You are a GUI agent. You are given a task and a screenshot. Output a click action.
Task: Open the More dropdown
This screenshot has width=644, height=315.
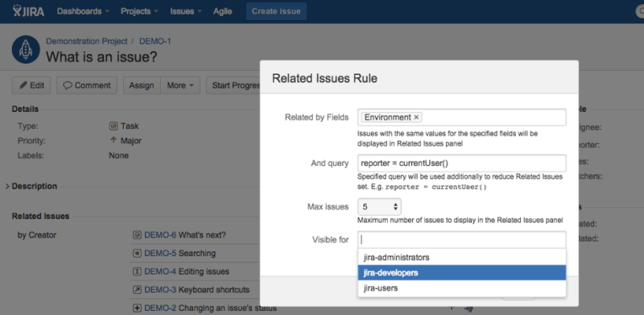[180, 85]
